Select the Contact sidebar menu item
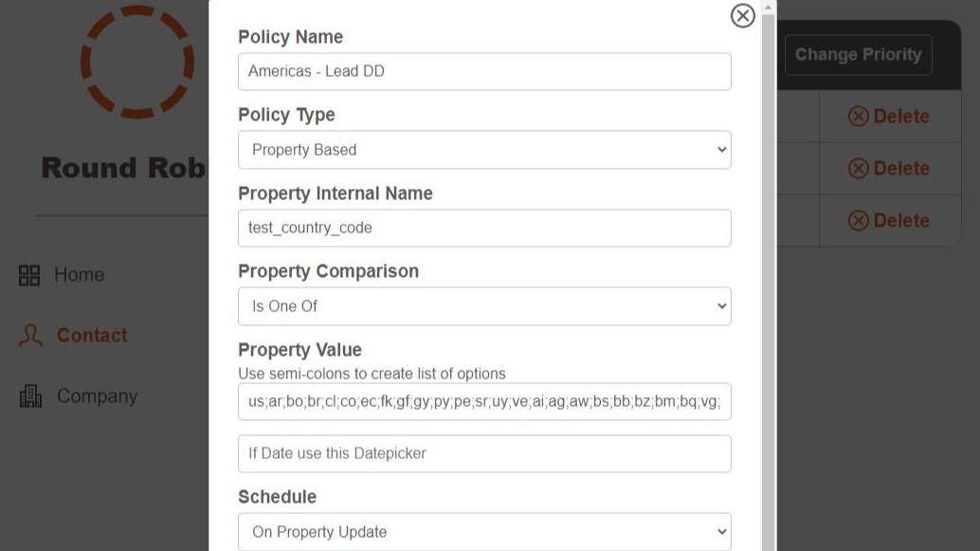Screen dimensions: 980x551 point(92,336)
